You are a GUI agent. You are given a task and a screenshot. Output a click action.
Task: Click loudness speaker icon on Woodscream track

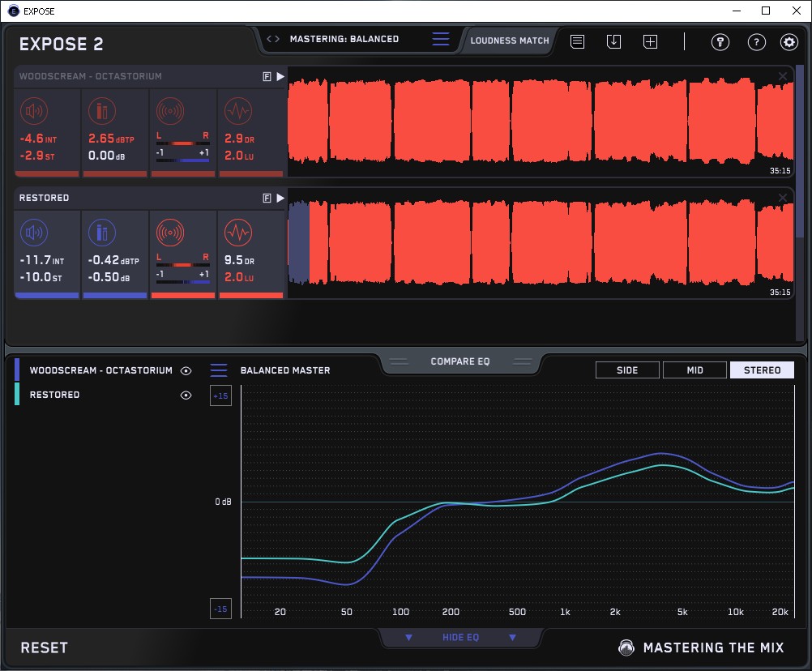point(34,111)
